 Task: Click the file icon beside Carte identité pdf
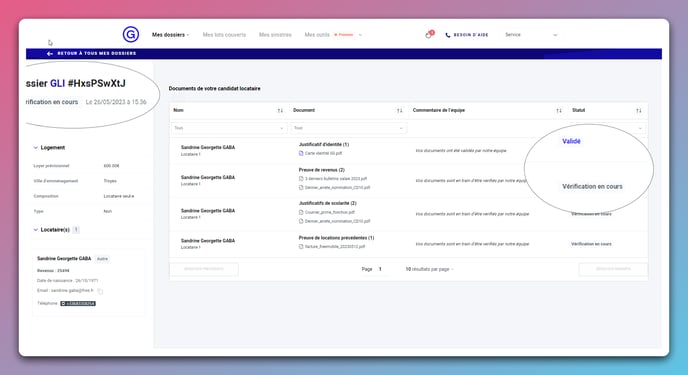point(301,154)
